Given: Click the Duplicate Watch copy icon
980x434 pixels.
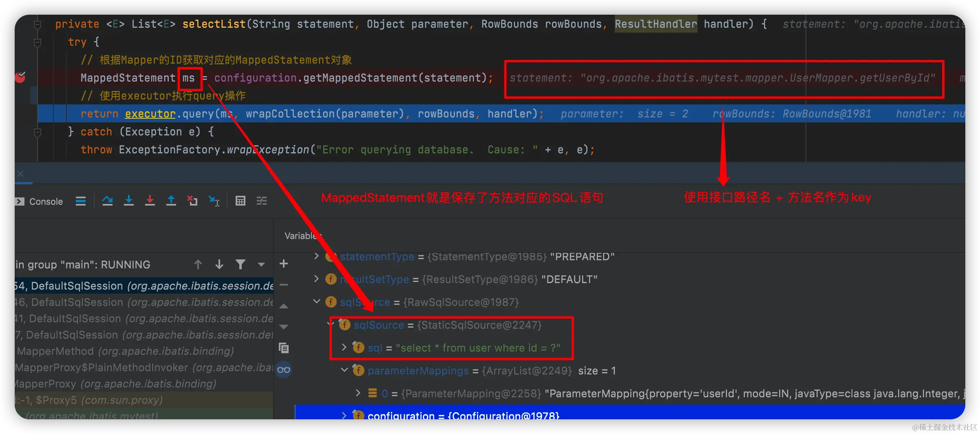Looking at the screenshot, I should 284,348.
